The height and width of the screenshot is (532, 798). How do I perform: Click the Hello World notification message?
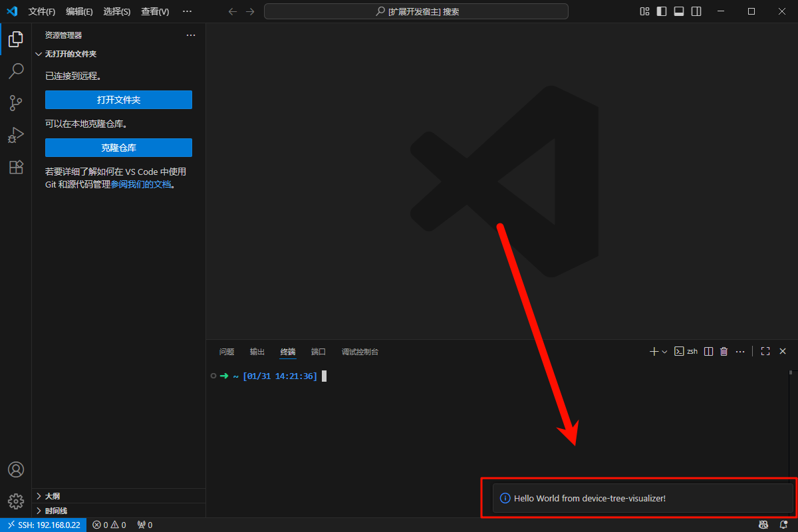click(x=590, y=498)
